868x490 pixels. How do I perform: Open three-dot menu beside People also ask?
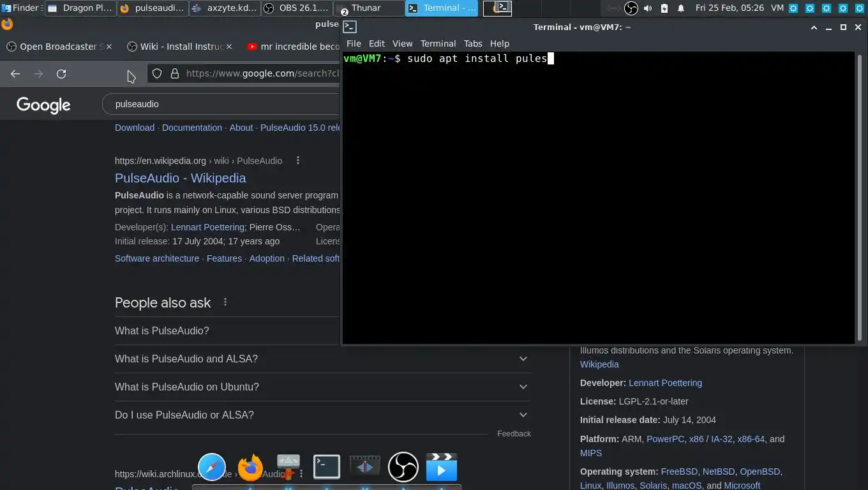(225, 302)
